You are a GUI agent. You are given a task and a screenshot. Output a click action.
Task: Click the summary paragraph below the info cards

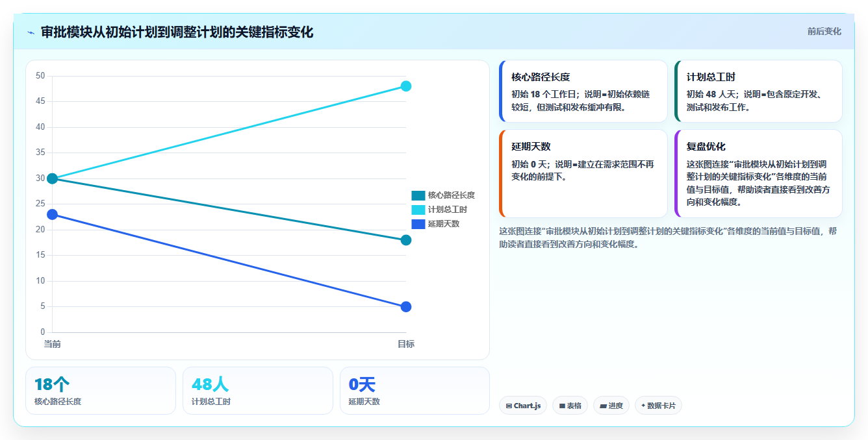point(669,238)
